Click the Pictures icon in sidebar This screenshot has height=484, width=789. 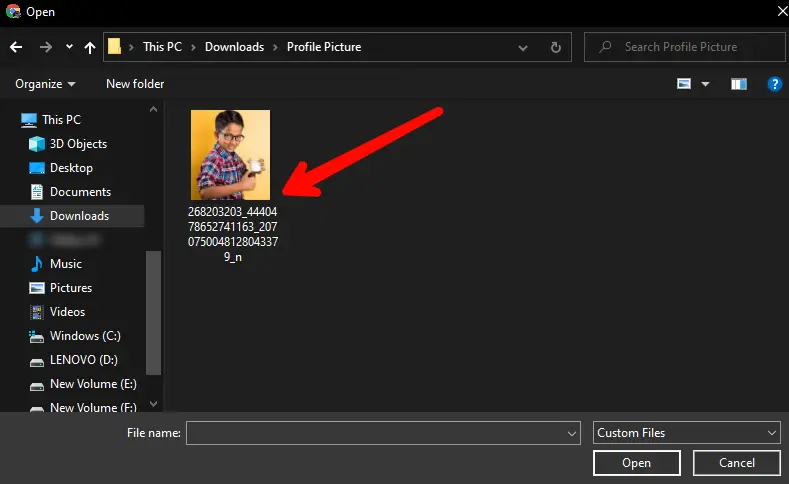(x=37, y=288)
